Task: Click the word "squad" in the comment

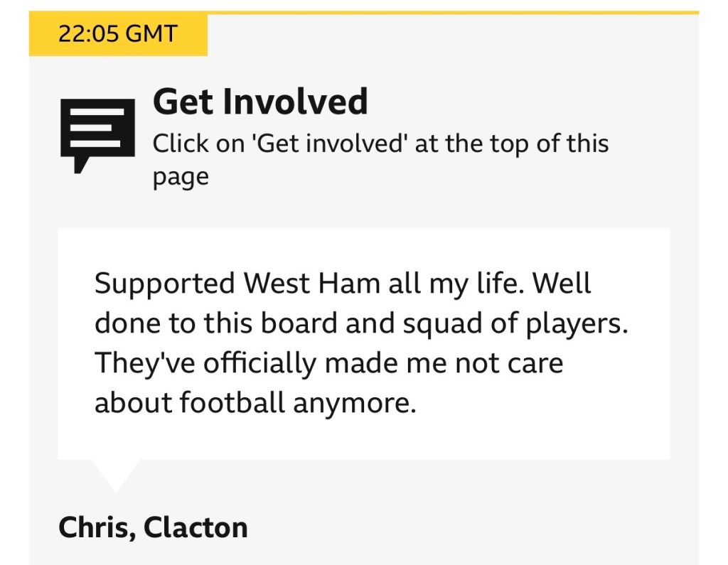Action: coord(439,324)
